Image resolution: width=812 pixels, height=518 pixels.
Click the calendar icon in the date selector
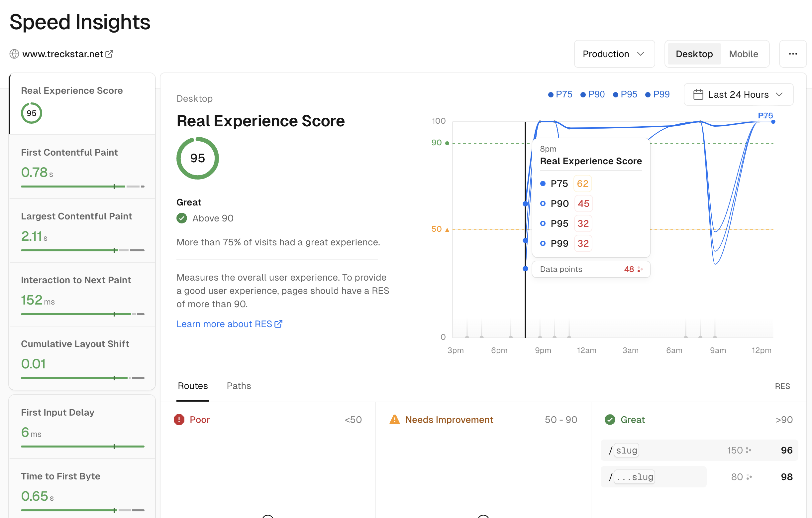pyautogui.click(x=699, y=94)
